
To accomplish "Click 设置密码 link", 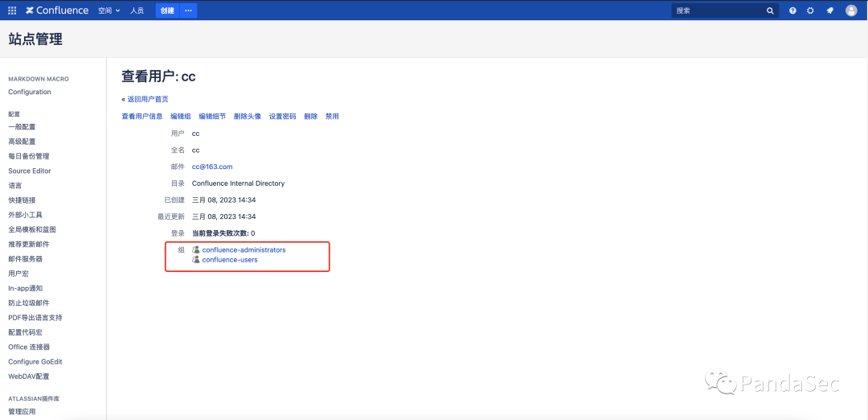I will [x=282, y=117].
